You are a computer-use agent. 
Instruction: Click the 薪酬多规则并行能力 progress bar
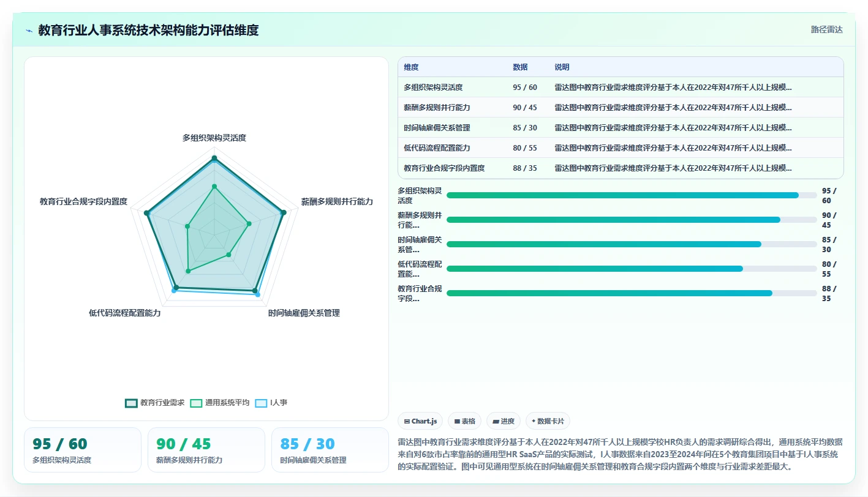click(632, 220)
